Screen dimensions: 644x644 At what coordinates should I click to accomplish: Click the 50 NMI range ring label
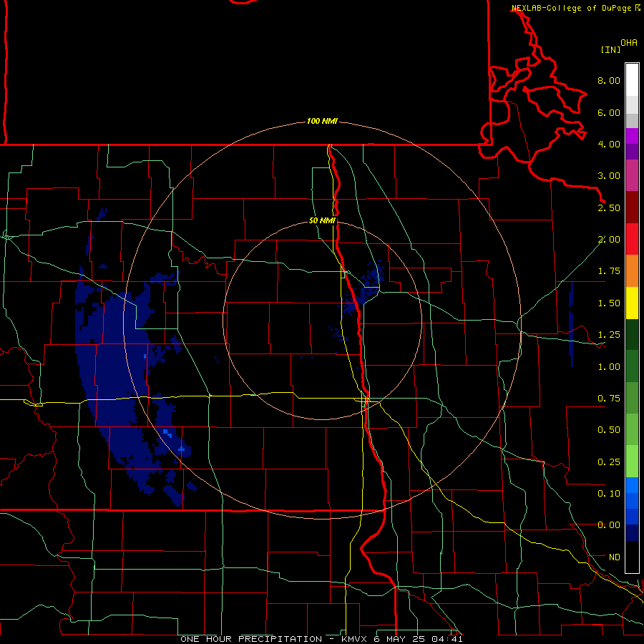tap(322, 220)
